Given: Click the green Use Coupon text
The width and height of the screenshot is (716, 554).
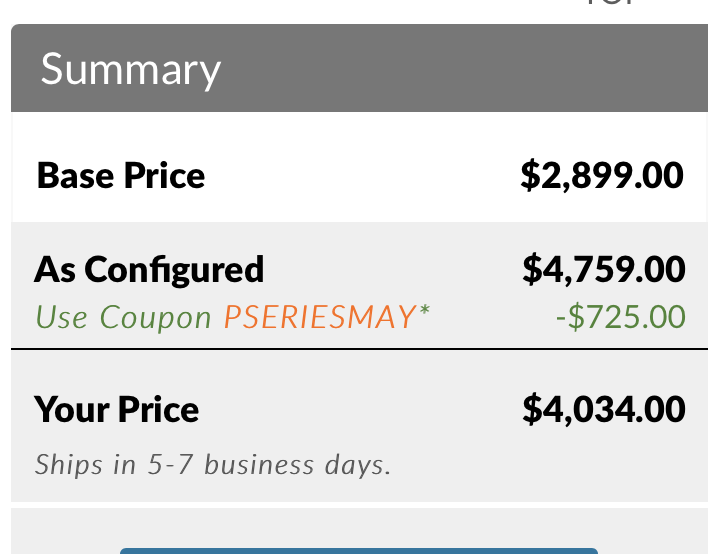Looking at the screenshot, I should (x=123, y=317).
